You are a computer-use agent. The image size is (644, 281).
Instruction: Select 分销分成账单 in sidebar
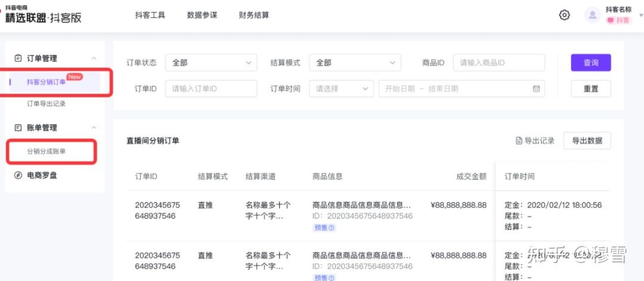click(46, 152)
